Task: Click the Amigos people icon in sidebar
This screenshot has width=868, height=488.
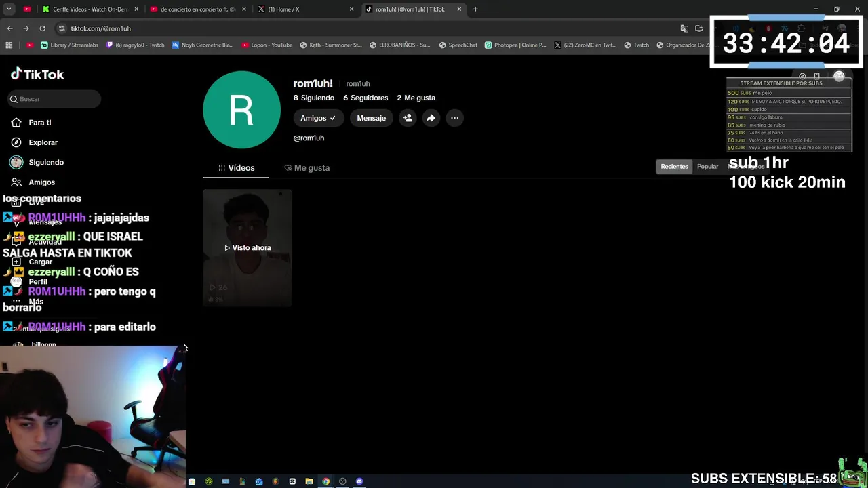Action: tap(16, 182)
